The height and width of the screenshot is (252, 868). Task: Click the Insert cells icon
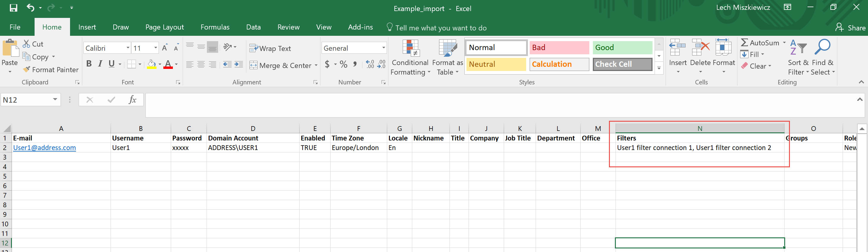677,47
